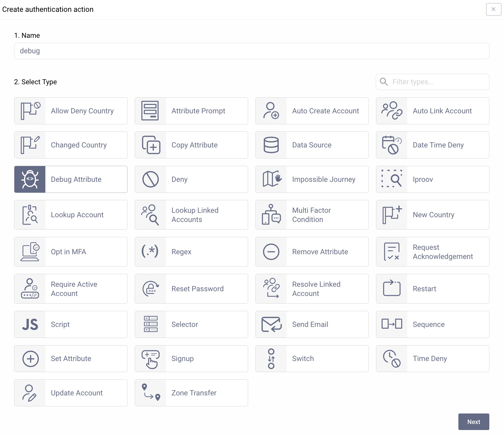Click the Filter types search field
504x435 pixels.
tap(432, 82)
